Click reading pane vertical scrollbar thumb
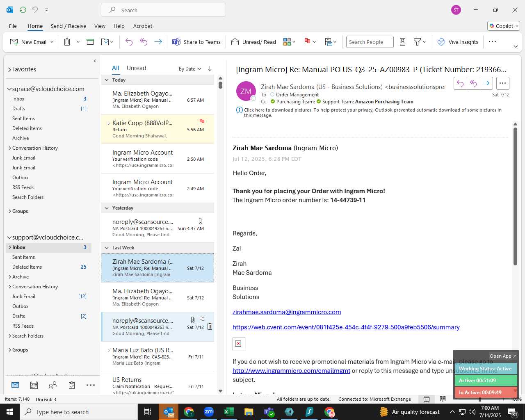 click(x=515, y=196)
